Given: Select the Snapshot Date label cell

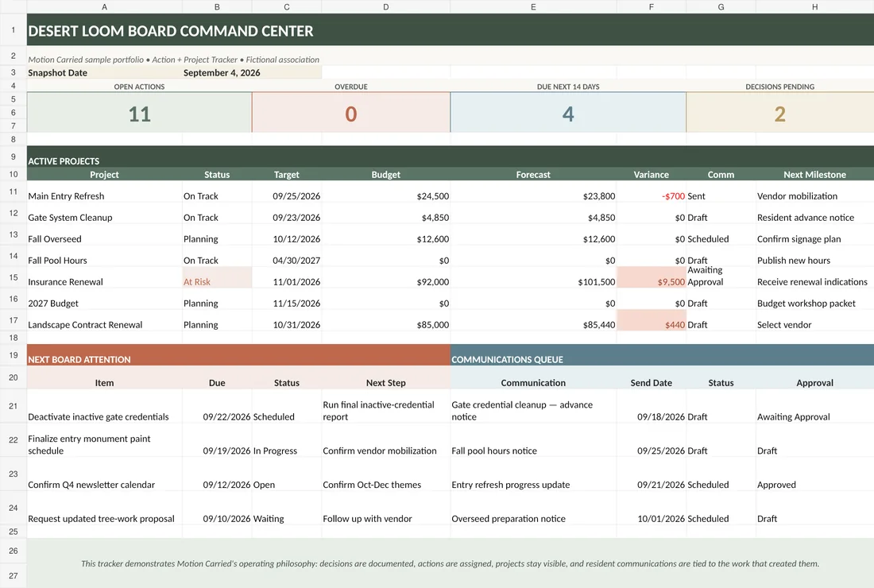Looking at the screenshot, I should (x=104, y=72).
